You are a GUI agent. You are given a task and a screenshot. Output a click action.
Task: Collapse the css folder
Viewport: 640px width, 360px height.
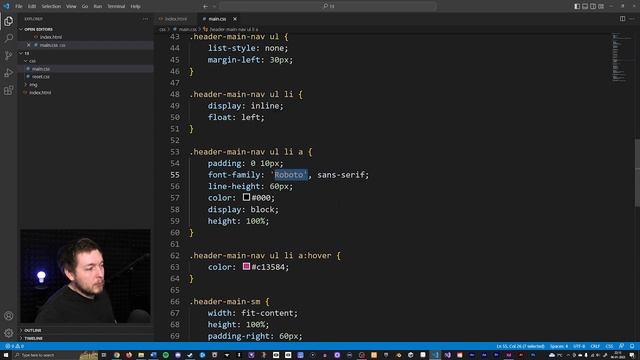tap(32, 61)
